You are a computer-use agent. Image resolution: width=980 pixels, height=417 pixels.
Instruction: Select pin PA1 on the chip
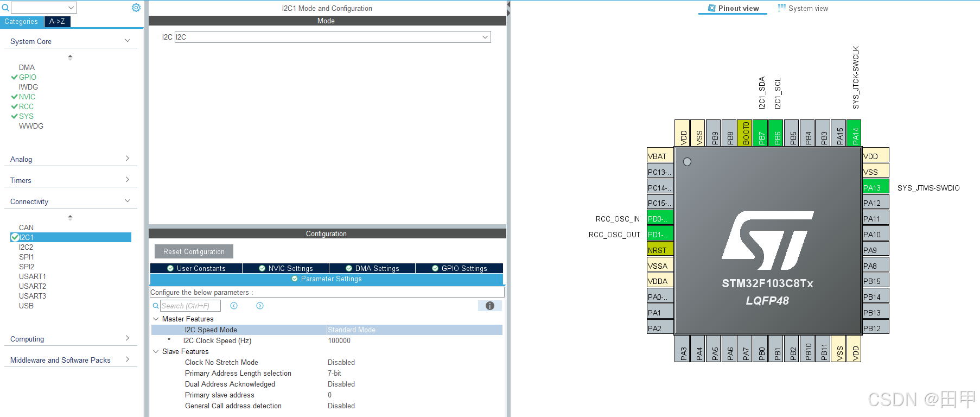[x=660, y=312]
